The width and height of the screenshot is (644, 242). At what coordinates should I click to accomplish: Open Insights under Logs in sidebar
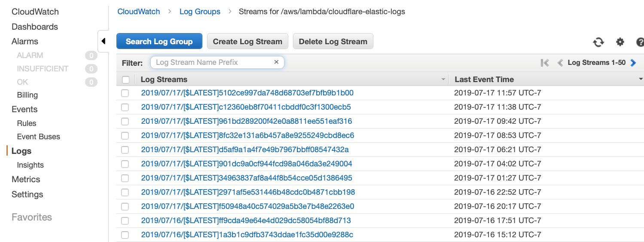pos(30,165)
